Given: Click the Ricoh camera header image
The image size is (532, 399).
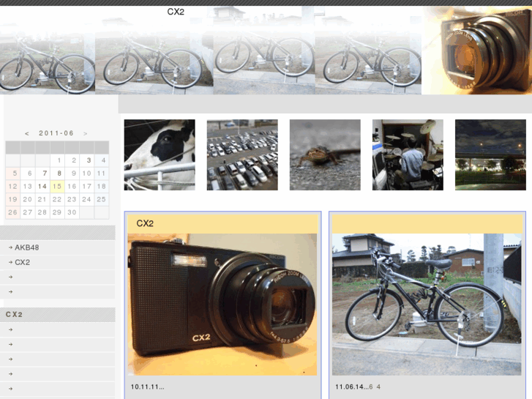Looking at the screenshot, I should (476, 51).
